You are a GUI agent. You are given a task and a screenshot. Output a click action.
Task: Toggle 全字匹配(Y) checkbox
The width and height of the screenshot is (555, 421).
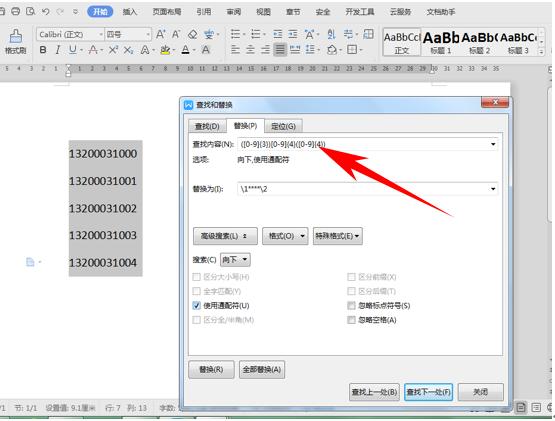pyautogui.click(x=196, y=291)
